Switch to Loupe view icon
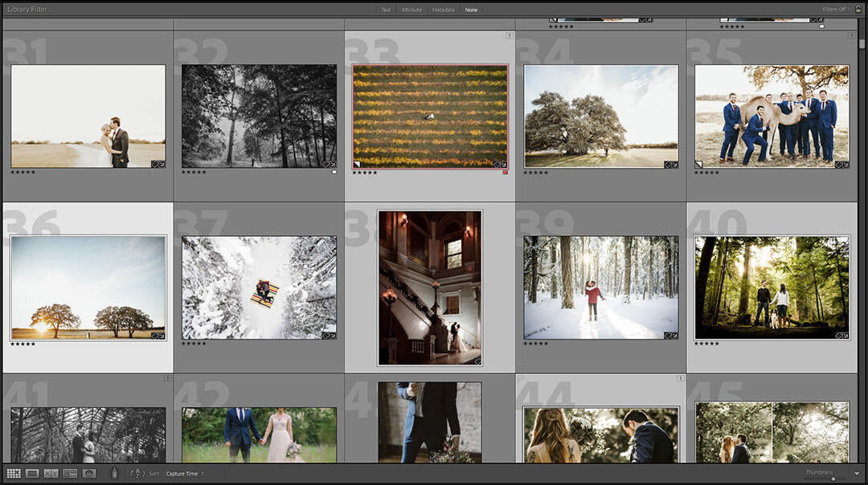Image resolution: width=868 pixels, height=485 pixels. click(32, 474)
